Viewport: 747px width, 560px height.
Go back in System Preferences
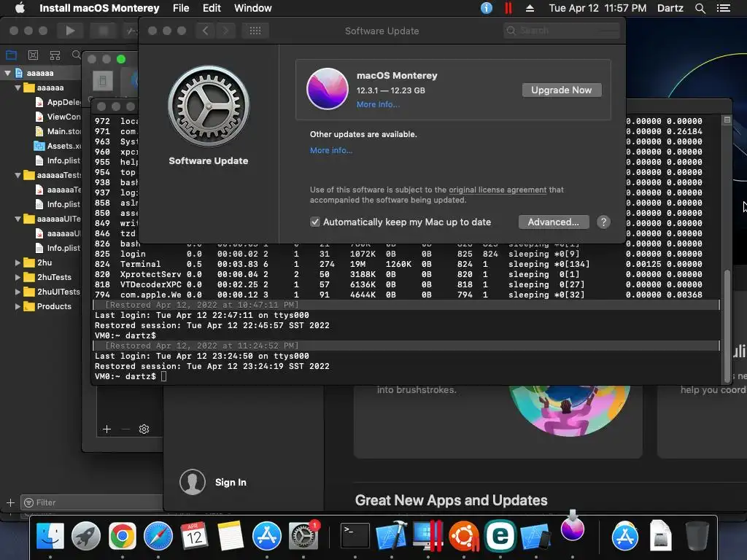tap(205, 31)
